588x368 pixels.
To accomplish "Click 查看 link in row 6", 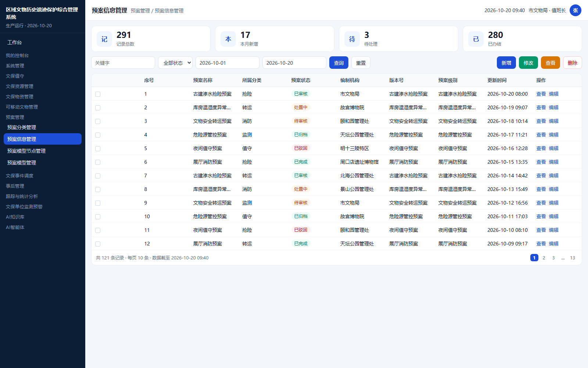I will (541, 162).
